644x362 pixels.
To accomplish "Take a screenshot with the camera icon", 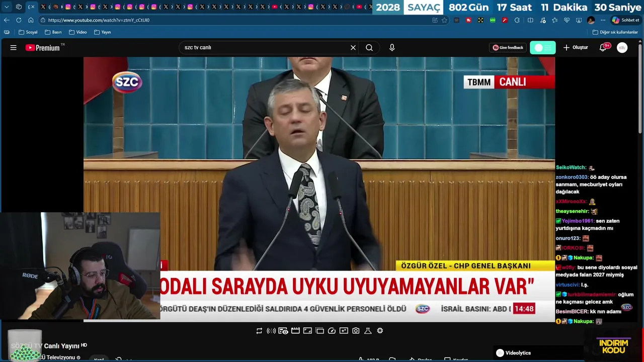I will pyautogui.click(x=356, y=331).
